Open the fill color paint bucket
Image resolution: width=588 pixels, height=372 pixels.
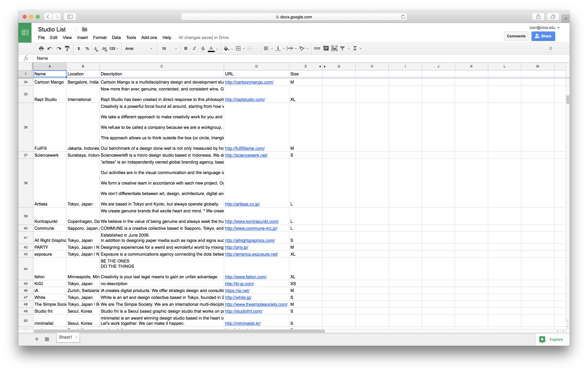pos(226,49)
